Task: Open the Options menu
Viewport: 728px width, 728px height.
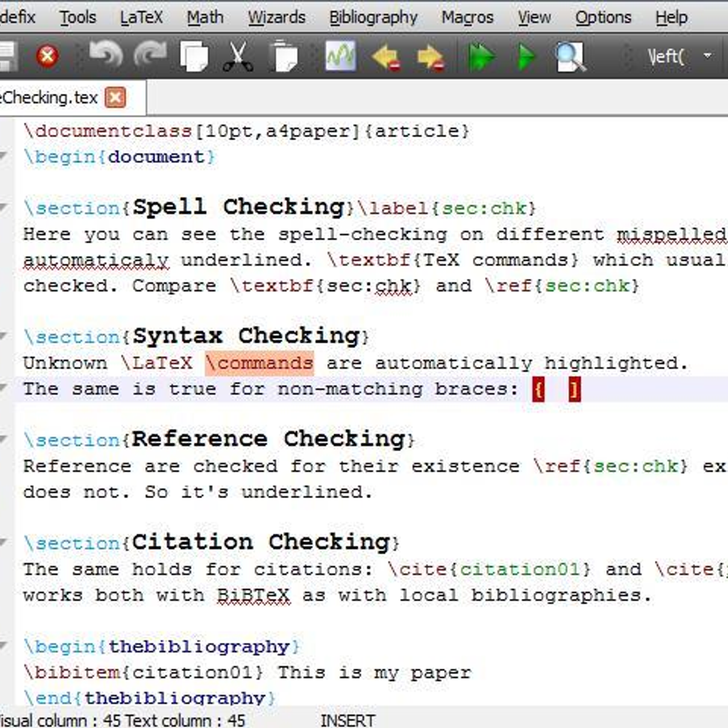Action: (x=603, y=17)
